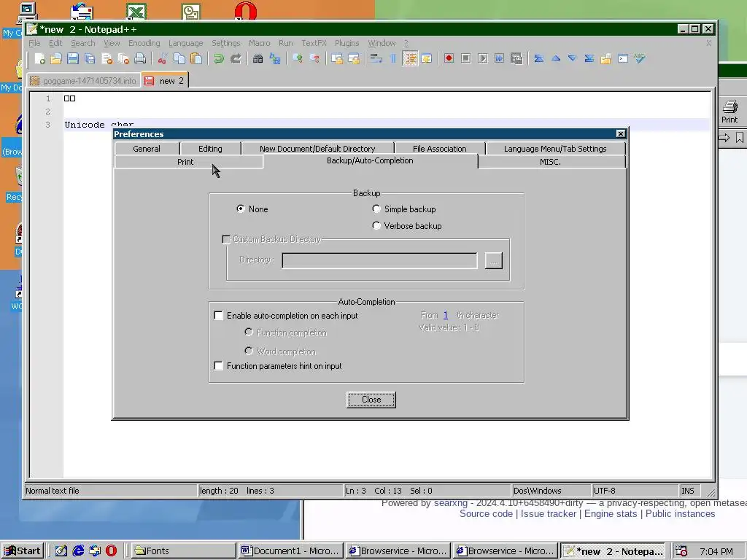
Task: Select the None backup radio button
Action: pyautogui.click(x=241, y=209)
